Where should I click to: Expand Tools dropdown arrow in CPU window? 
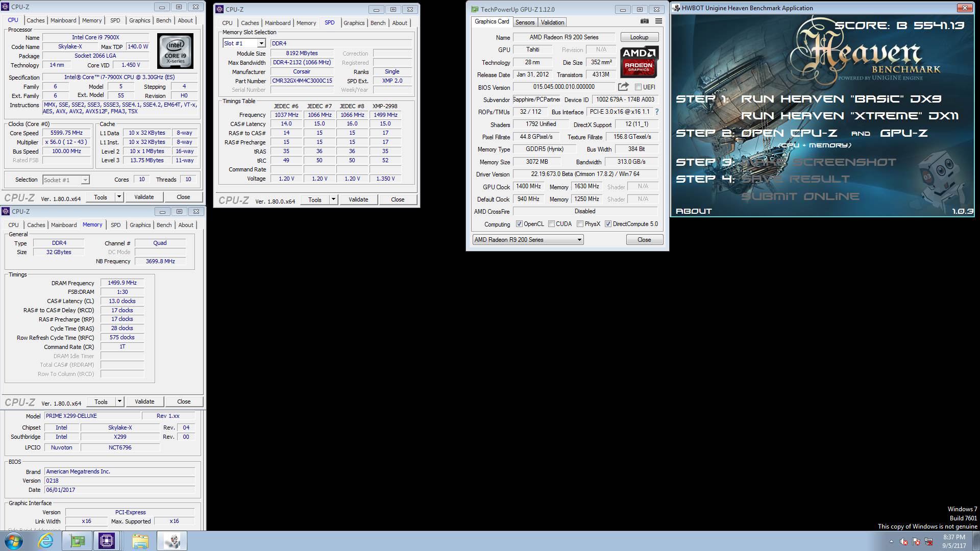[119, 197]
